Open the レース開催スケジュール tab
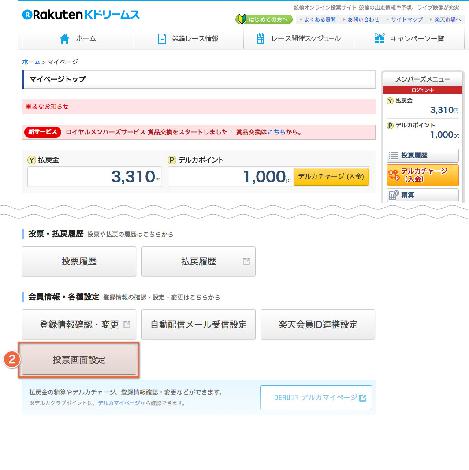469x470 pixels. [x=299, y=39]
